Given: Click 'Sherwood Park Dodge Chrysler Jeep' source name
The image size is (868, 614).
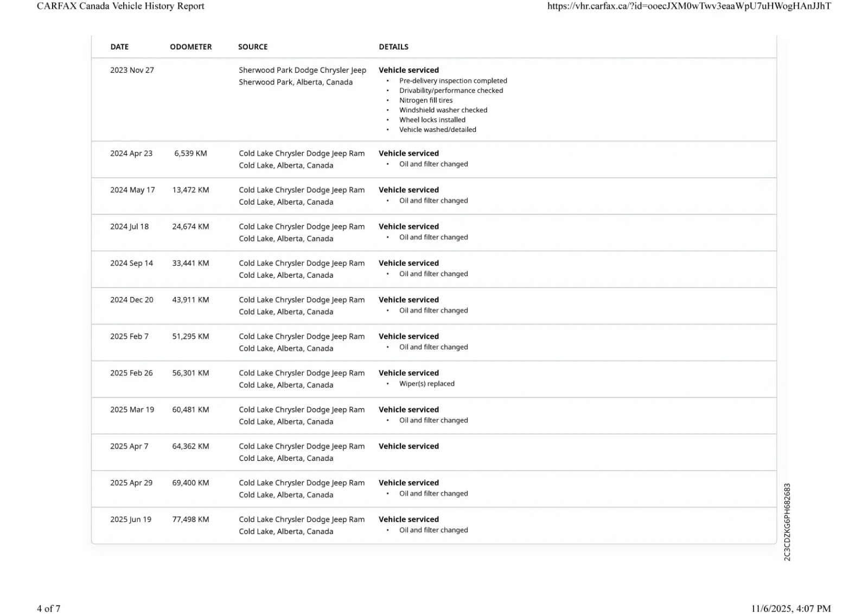Looking at the screenshot, I should [303, 70].
